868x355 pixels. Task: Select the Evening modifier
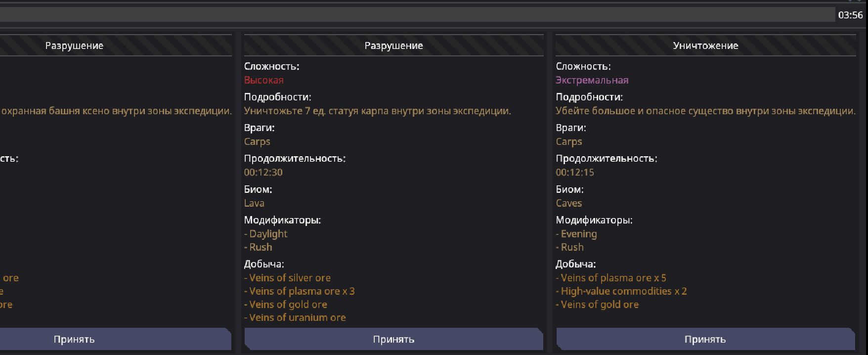[x=578, y=234]
